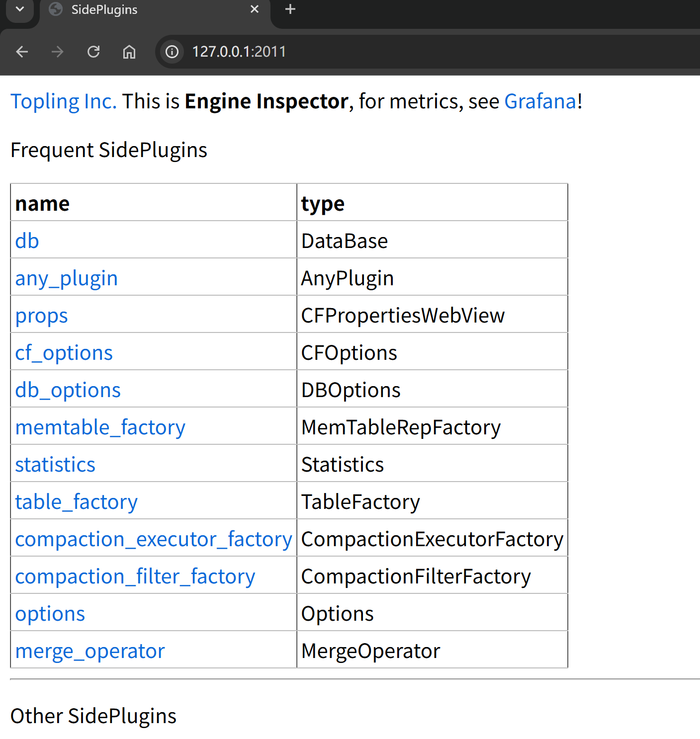Open the statistics link
Viewport: 700px width, 739px height.
(55, 465)
